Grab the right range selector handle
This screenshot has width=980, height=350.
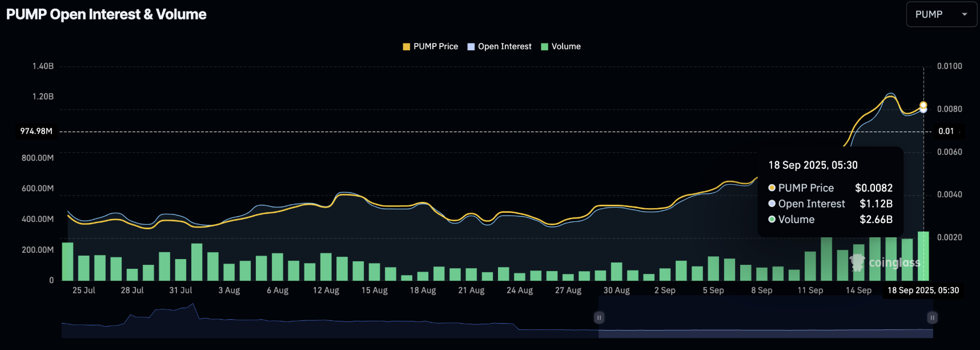pyautogui.click(x=932, y=317)
